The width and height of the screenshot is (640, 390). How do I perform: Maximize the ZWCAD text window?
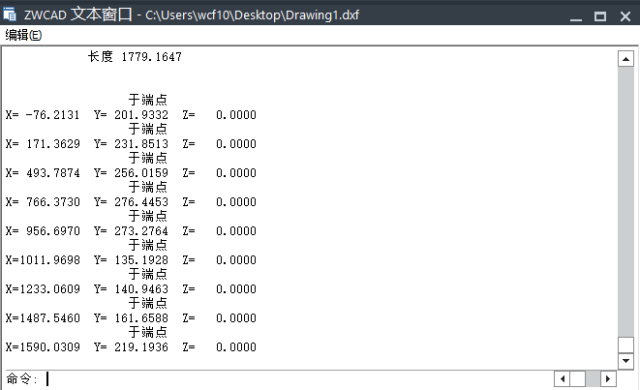[600, 16]
